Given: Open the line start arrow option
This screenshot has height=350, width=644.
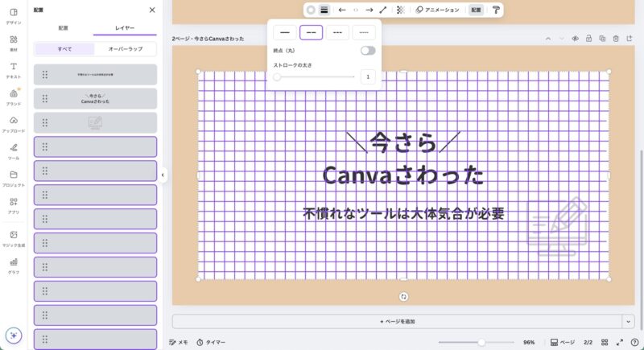Looking at the screenshot, I should [x=342, y=10].
